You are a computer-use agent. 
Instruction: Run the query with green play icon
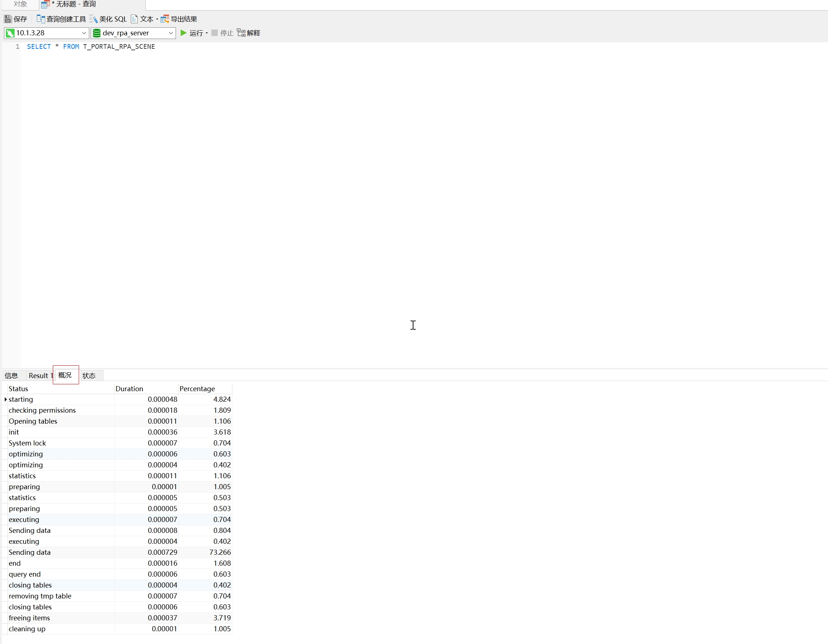(x=184, y=33)
